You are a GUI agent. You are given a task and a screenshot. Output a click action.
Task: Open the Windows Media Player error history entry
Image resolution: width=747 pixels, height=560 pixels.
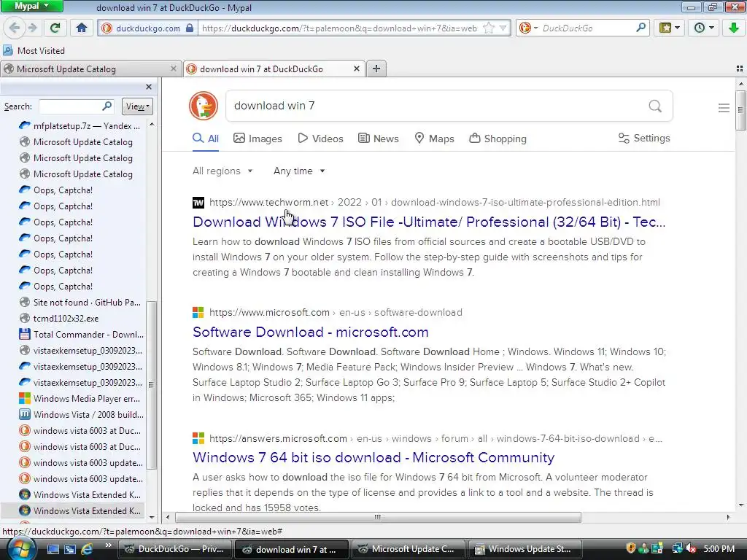80,399
